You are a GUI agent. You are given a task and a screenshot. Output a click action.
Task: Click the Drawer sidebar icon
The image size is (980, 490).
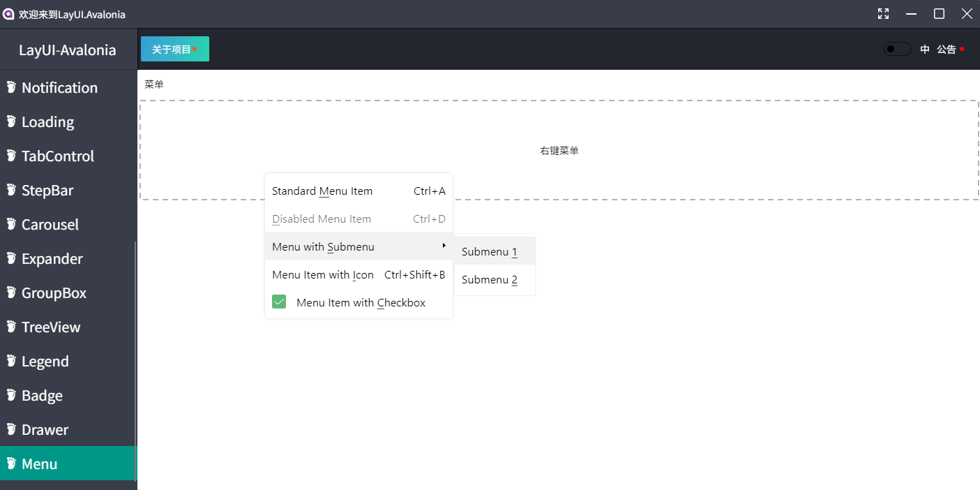coord(10,429)
